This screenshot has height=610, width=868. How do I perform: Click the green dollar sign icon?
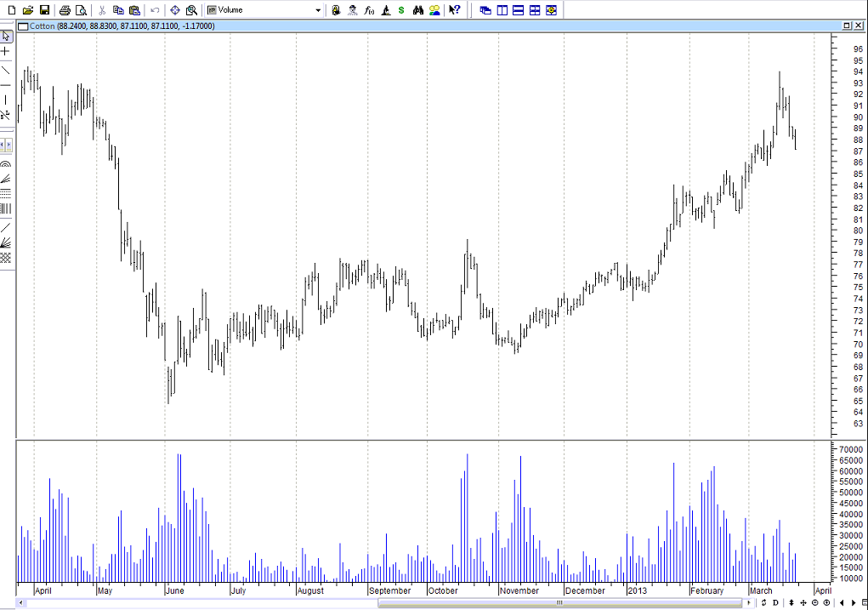click(x=401, y=10)
